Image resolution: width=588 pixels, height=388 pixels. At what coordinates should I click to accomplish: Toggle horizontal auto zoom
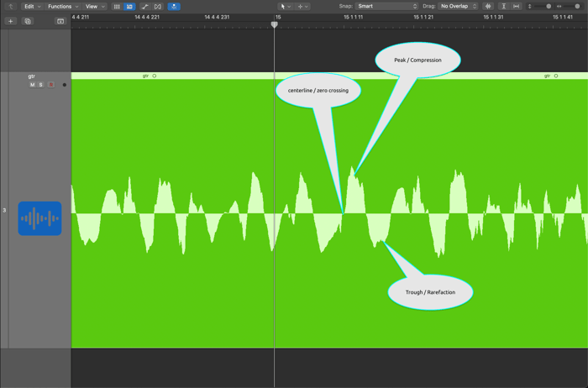click(517, 7)
